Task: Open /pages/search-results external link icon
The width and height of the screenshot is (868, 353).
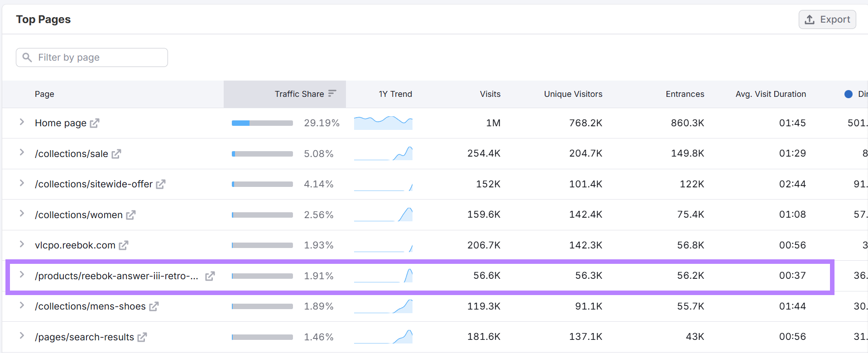Action: point(142,337)
